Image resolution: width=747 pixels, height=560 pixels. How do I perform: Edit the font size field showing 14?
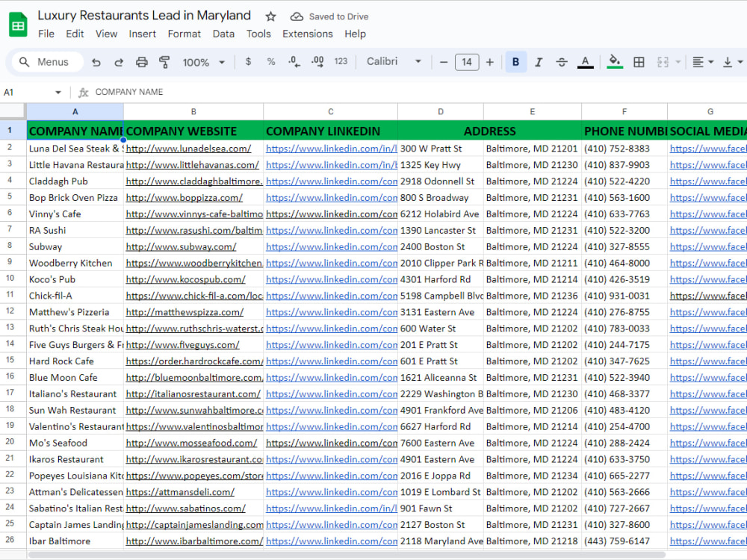coord(467,62)
